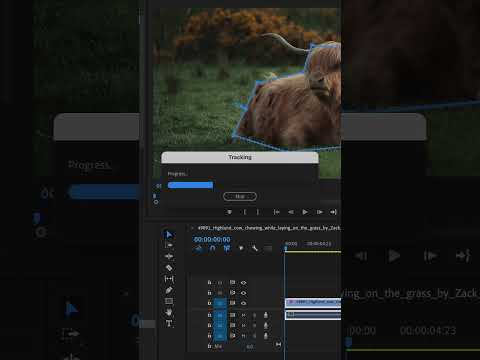This screenshot has width=480, height=360.
Task: Select the Rectangle tool
Action: [x=169, y=301]
